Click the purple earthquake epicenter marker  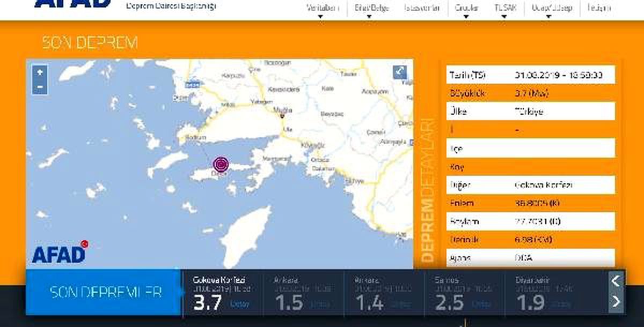click(x=221, y=164)
